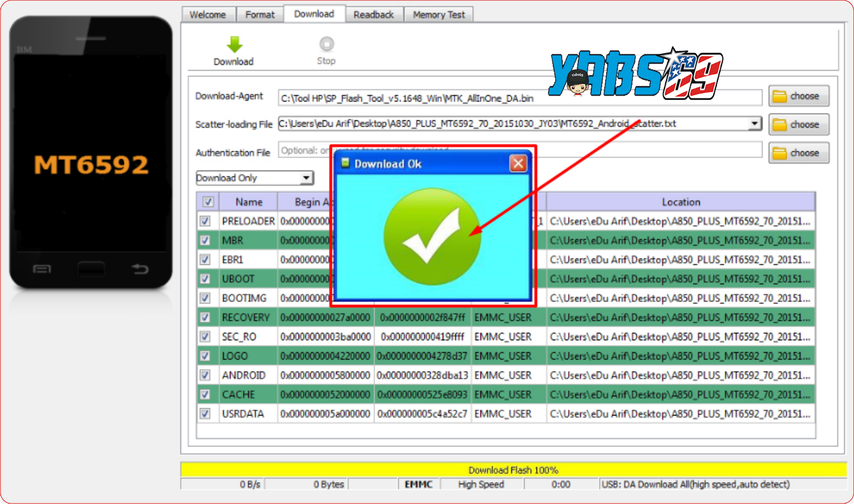Open the Download Only mode dropdown
Image resolution: width=854 pixels, height=504 pixels.
pos(255,178)
